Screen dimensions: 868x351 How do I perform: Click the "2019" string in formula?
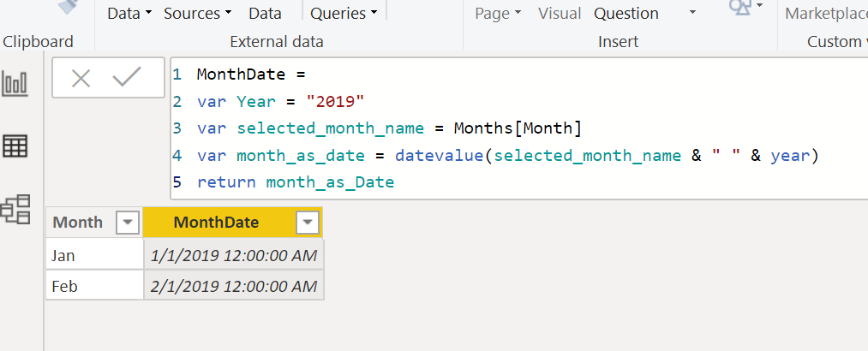click(336, 101)
